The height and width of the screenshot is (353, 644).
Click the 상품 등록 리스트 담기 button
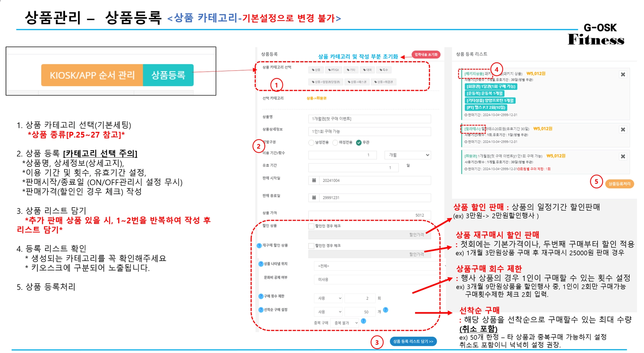point(413,341)
